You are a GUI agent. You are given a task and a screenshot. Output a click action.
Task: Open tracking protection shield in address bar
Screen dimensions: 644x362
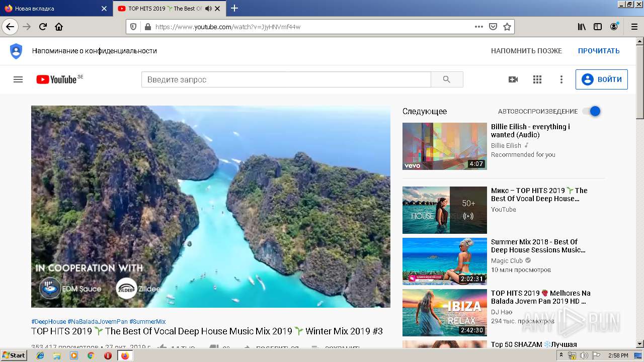pos(133,27)
